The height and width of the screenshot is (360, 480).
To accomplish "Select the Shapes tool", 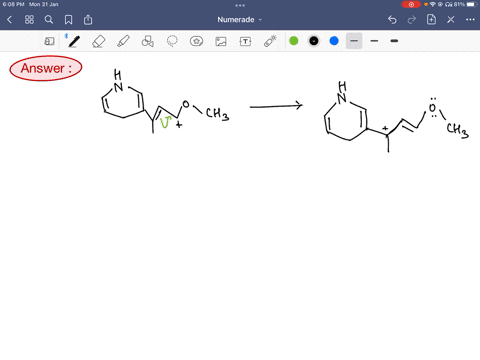I will (x=148, y=41).
